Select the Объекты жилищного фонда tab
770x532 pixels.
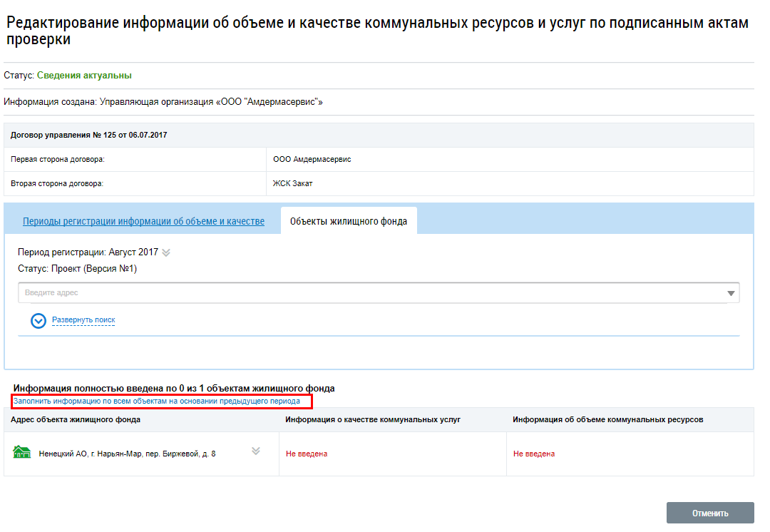(x=349, y=222)
